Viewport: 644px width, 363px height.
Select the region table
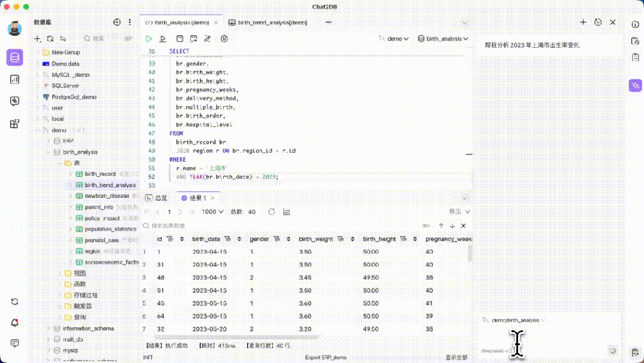point(93,251)
